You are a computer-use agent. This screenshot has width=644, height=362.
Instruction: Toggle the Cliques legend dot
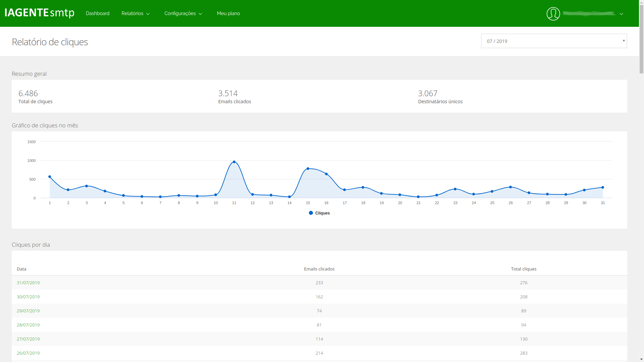point(311,213)
